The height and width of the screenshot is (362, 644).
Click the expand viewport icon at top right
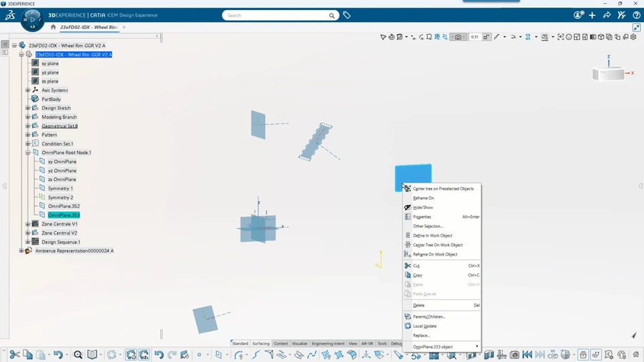637,27
